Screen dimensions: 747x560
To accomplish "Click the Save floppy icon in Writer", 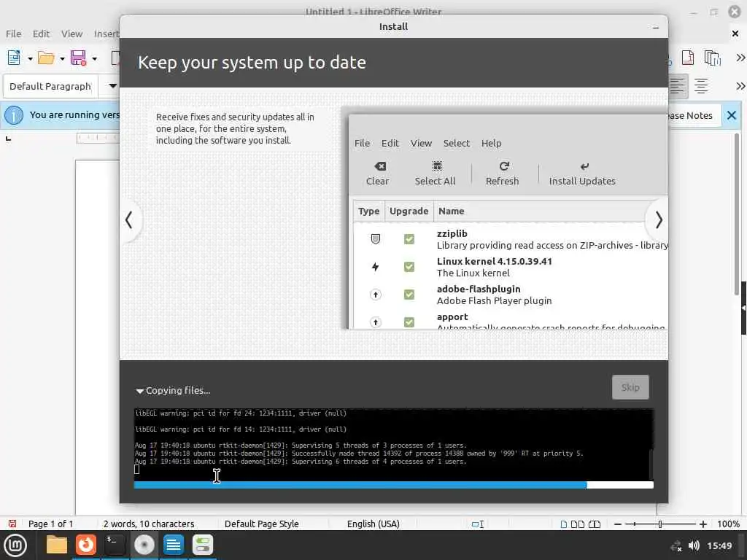I will click(x=78, y=58).
